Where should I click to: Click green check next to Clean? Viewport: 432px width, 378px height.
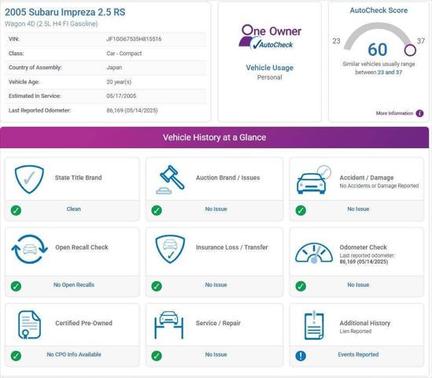pos(16,210)
